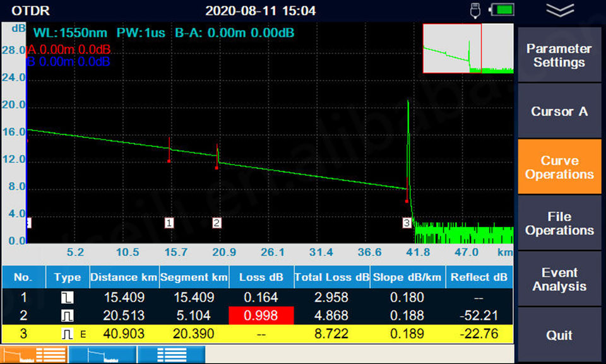Click the trace overview thumbnail
This screenshot has width=606, height=364.
click(468, 49)
